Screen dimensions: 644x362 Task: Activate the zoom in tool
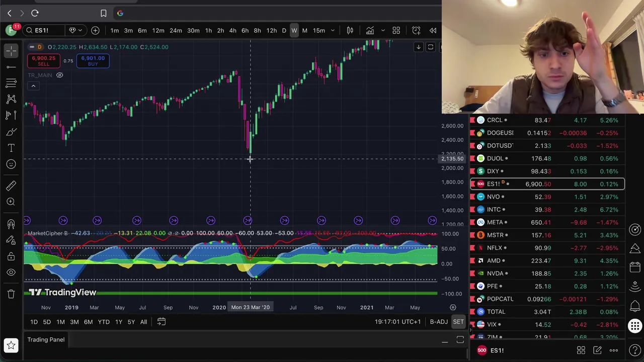coord(11,202)
